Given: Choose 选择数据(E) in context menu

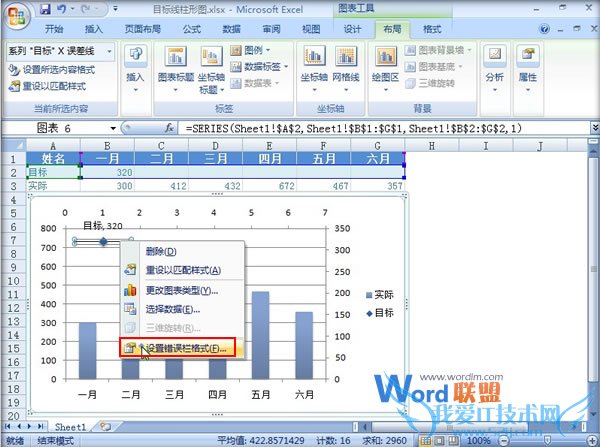Looking at the screenshot, I should coord(182,309).
